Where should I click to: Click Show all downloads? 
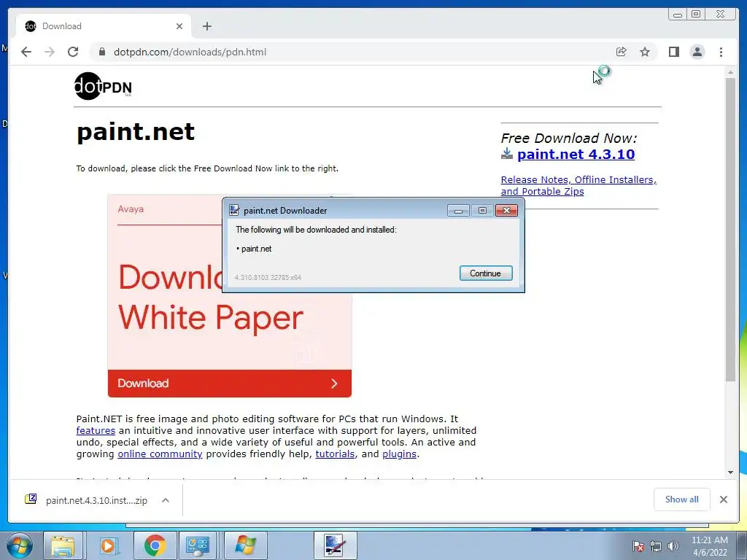point(682,499)
